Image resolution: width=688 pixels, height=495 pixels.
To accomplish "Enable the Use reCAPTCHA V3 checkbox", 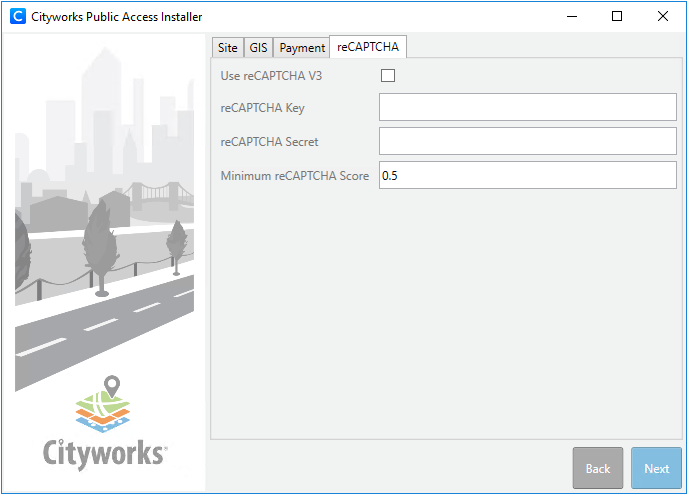I will (x=388, y=75).
